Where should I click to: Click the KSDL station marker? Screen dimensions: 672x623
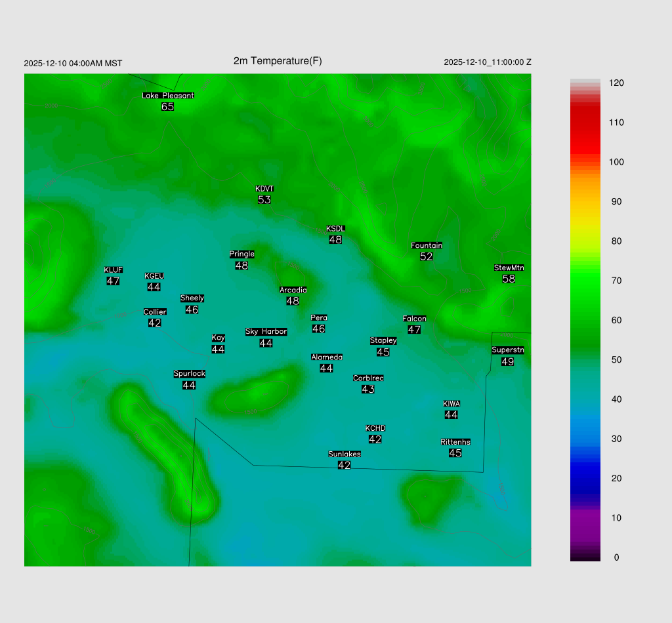pyautogui.click(x=335, y=235)
